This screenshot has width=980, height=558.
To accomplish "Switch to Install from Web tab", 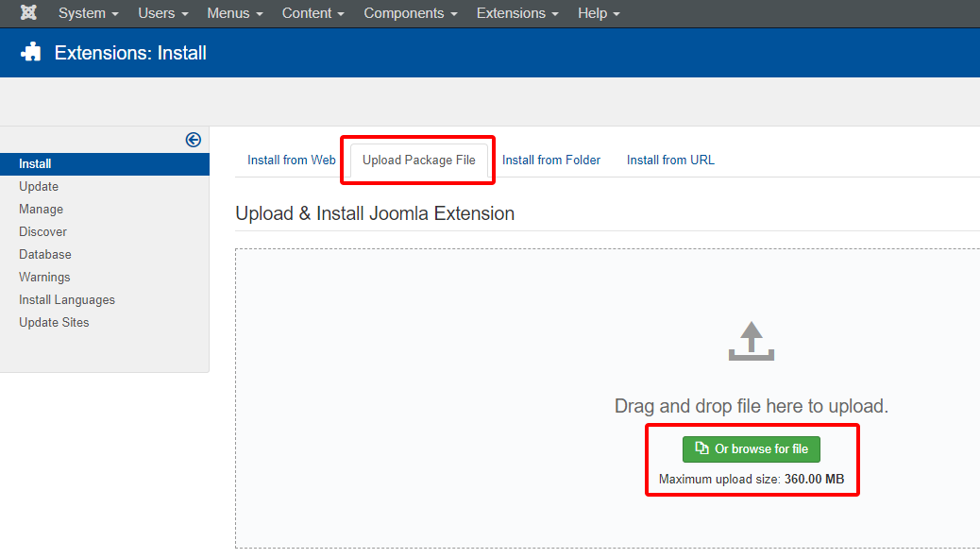I will [291, 160].
